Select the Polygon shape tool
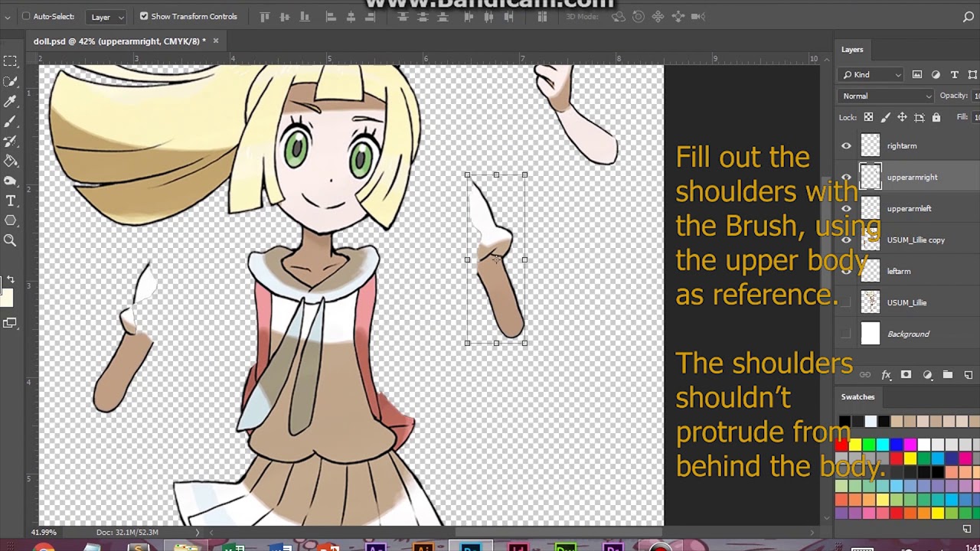The height and width of the screenshot is (551, 980). click(10, 220)
